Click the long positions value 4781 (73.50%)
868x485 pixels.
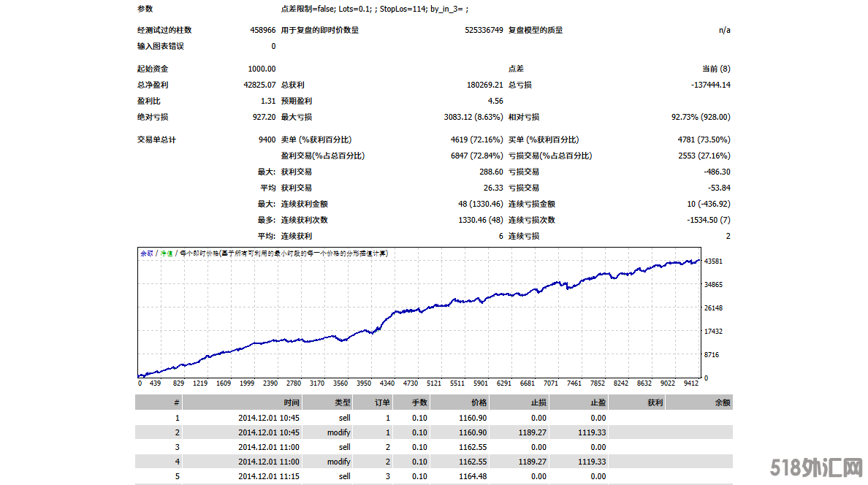pyautogui.click(x=704, y=140)
